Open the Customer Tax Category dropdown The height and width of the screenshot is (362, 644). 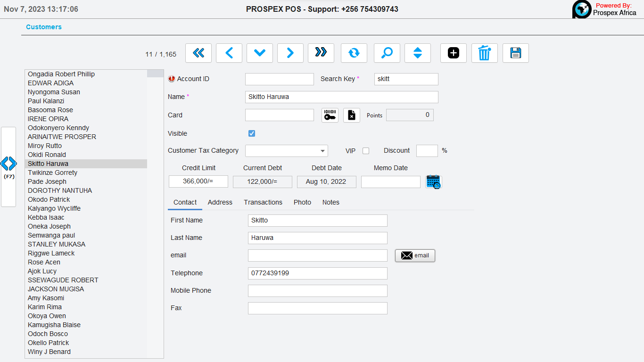(286, 151)
